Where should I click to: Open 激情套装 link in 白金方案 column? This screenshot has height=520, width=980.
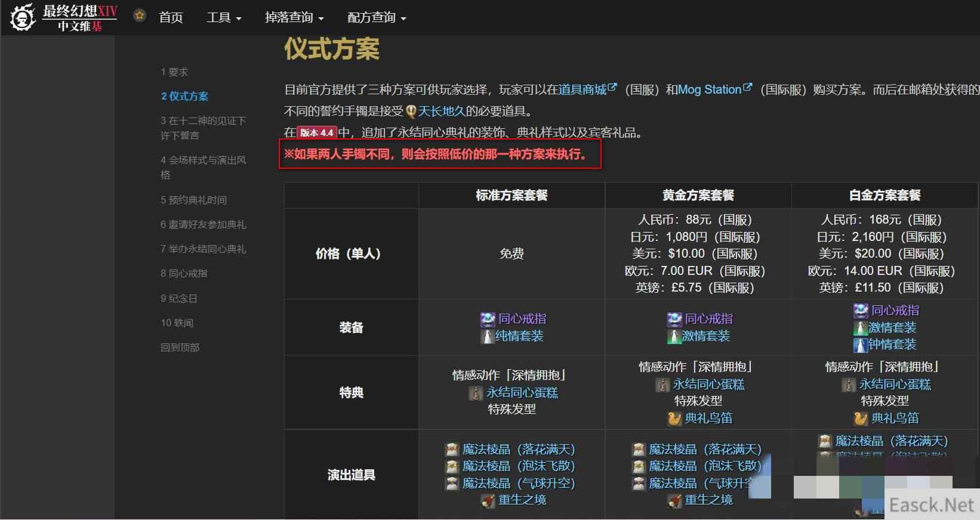click(x=892, y=327)
